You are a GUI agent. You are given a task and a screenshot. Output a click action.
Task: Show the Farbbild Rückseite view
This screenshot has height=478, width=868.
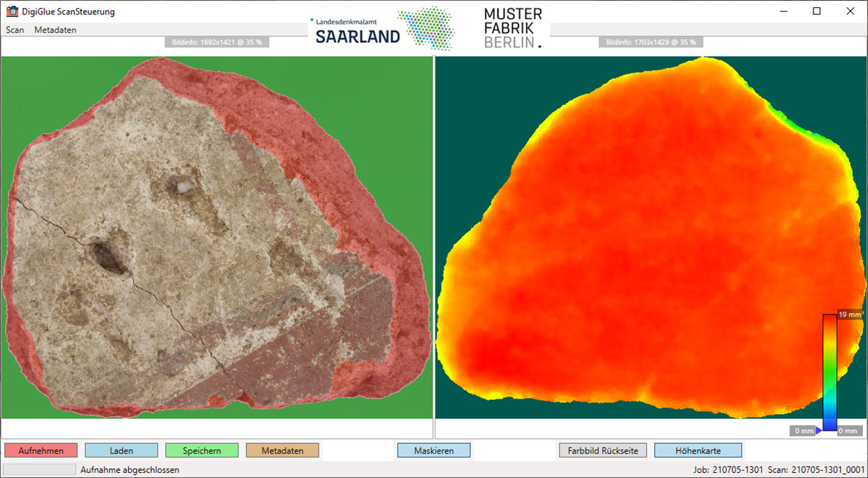tap(602, 450)
